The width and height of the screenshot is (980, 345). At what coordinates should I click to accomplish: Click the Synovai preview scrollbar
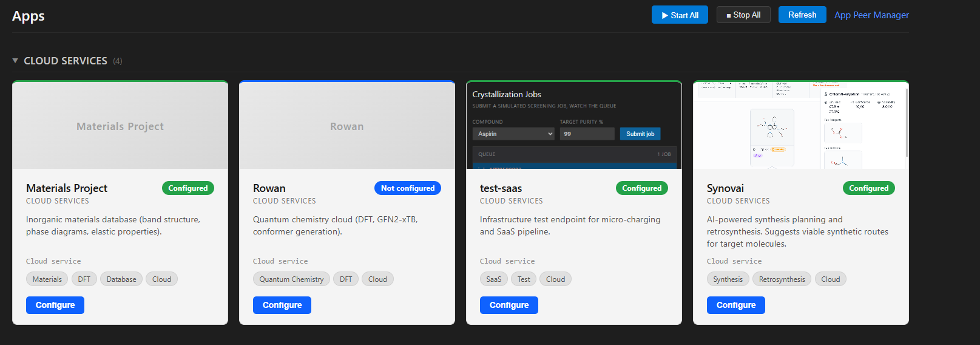(x=906, y=121)
